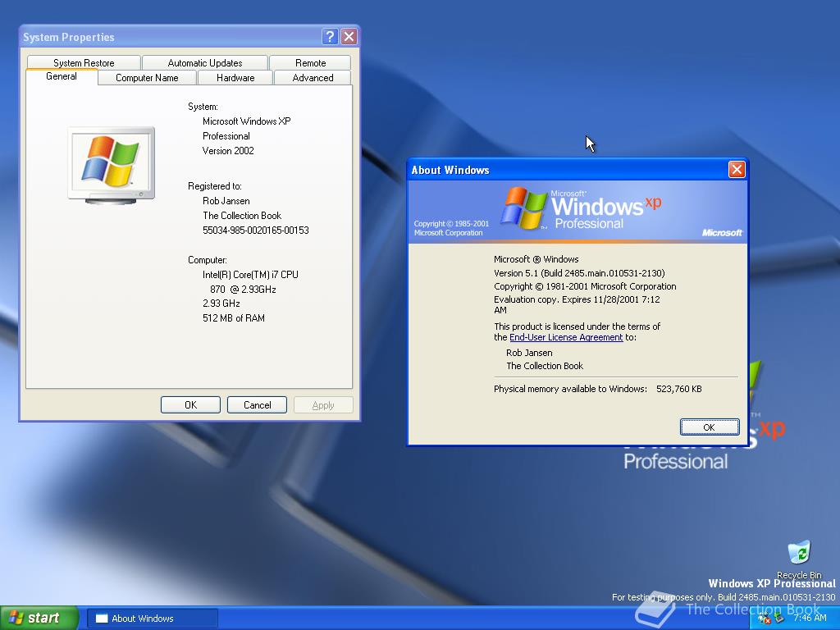
Task: Click the Safely Remove Hardware tray icon
Action: point(779,619)
